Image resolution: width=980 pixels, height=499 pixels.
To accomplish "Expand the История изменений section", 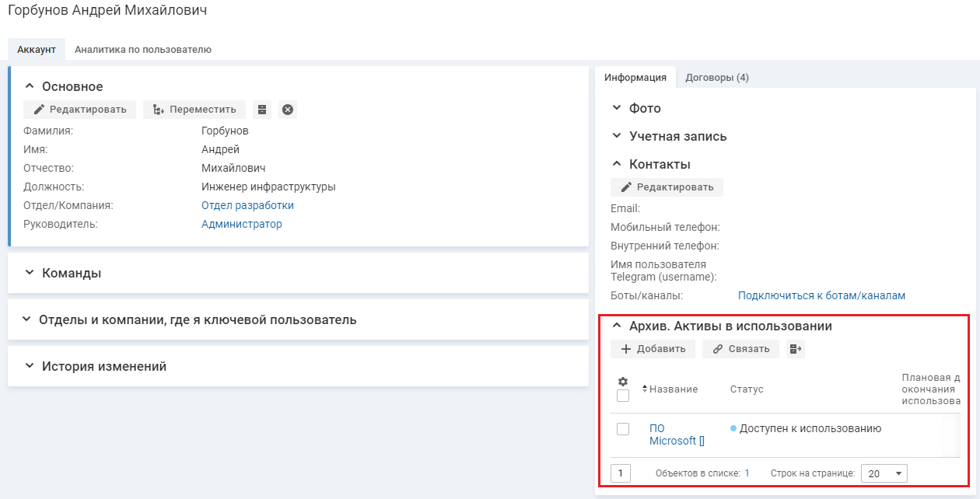I will 104,366.
